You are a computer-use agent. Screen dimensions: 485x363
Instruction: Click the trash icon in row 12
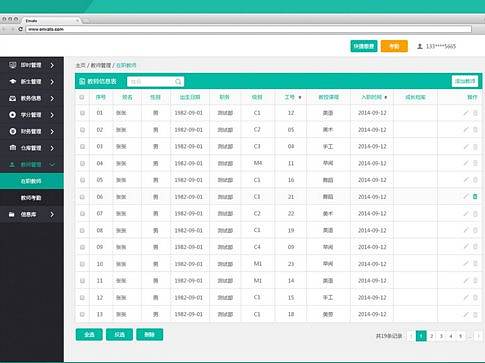click(x=475, y=298)
